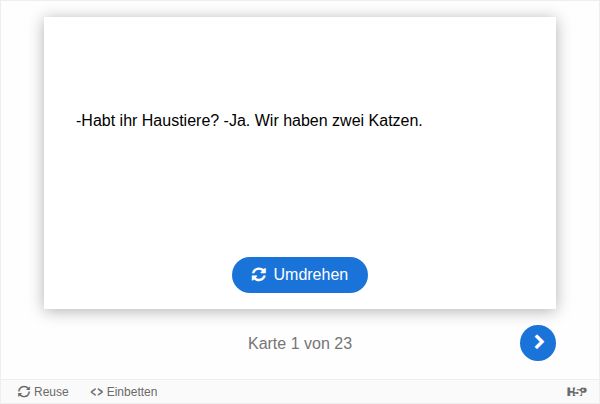Click the sentence '-Habt ihr Haustiere?' on the card

tap(147, 121)
